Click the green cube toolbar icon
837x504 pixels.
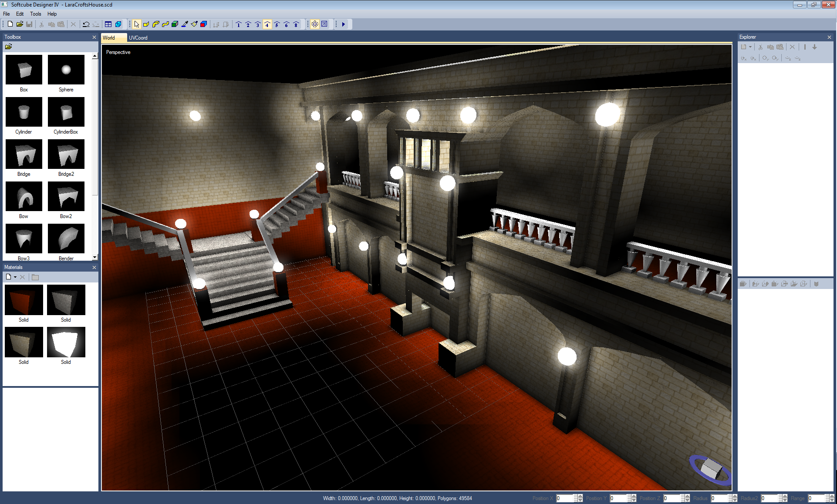tap(175, 24)
